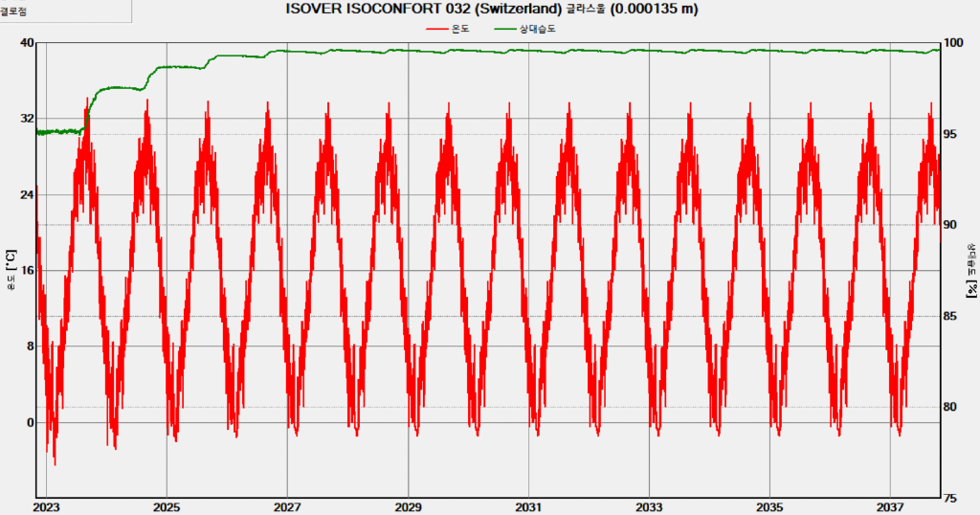Viewport: 980px width, 515px height.
Task: Click the right axis title 상대습도 [%]
Action: (x=971, y=270)
